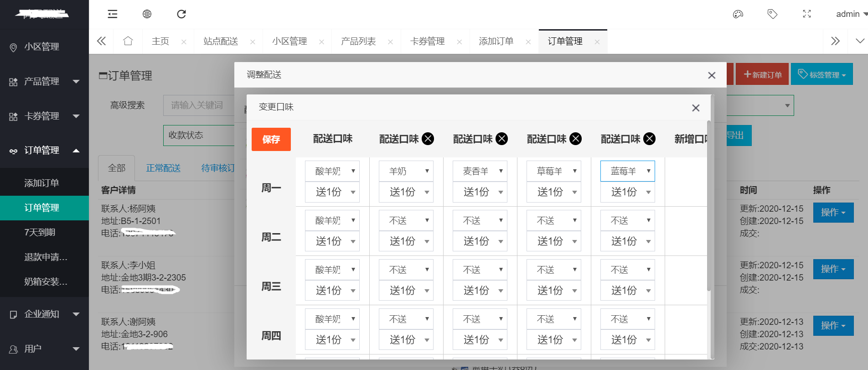Screen dimensions: 868x370
Task: Open the globe website icon
Action: point(147,14)
